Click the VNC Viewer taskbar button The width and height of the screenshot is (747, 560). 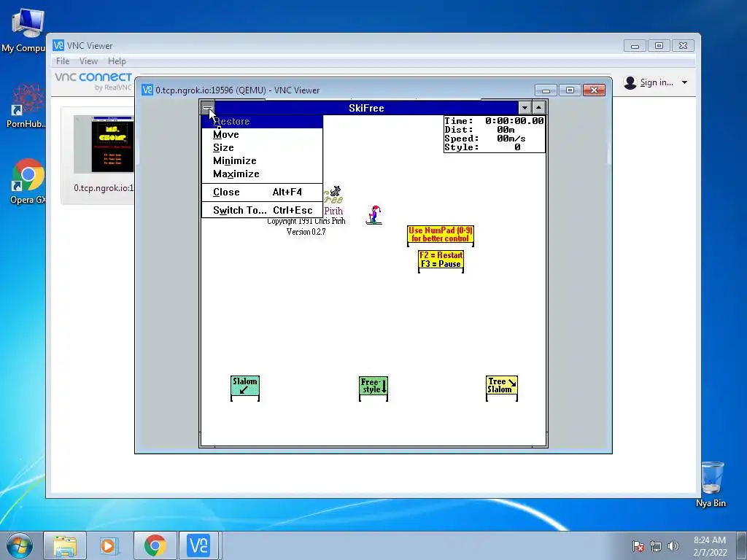tap(198, 545)
